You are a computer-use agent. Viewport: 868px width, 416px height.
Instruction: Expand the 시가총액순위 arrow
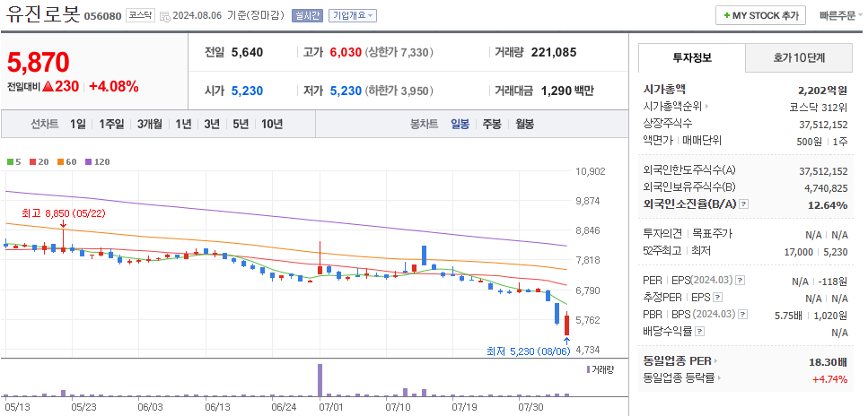click(706, 106)
